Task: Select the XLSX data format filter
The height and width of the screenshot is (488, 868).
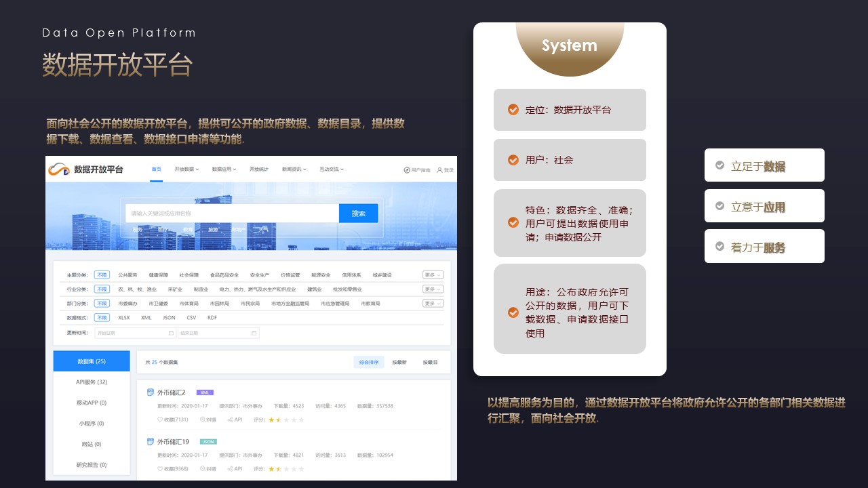Action: [x=124, y=318]
